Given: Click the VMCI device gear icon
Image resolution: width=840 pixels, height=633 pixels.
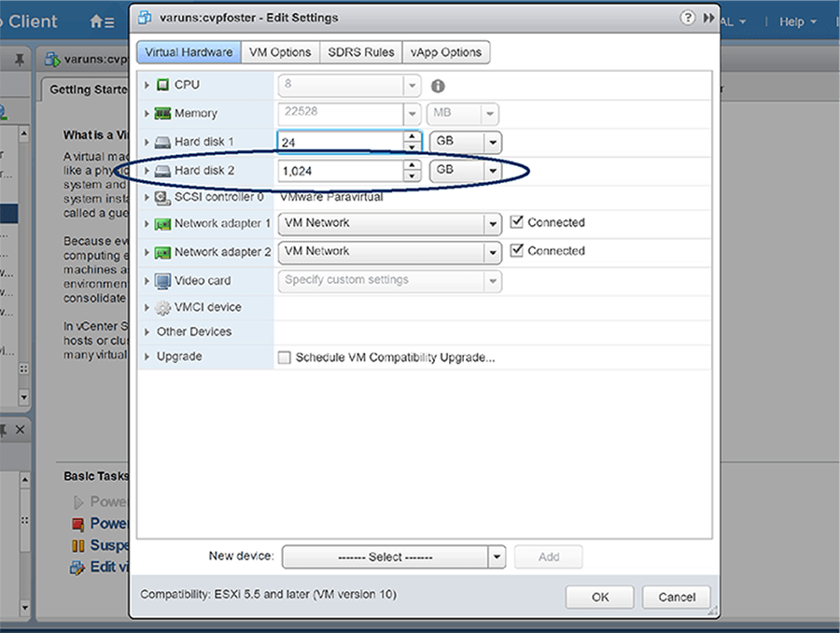Looking at the screenshot, I should 162,308.
